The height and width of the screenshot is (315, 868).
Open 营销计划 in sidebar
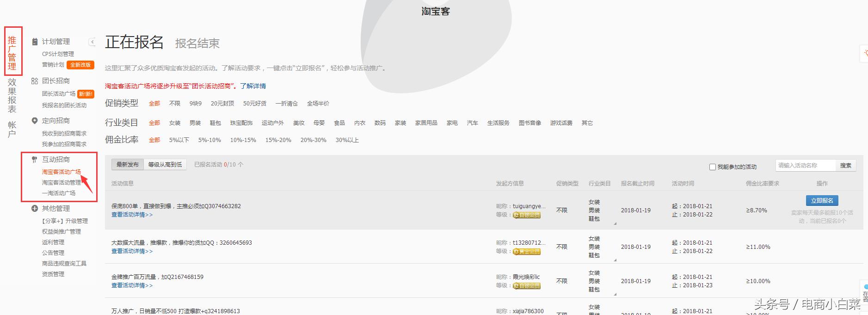pos(53,65)
